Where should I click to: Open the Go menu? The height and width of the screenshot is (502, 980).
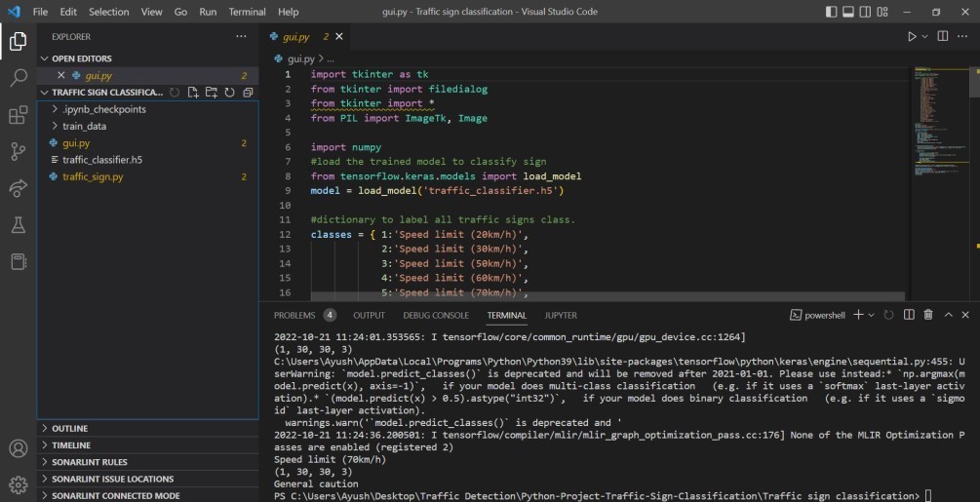pyautogui.click(x=180, y=12)
